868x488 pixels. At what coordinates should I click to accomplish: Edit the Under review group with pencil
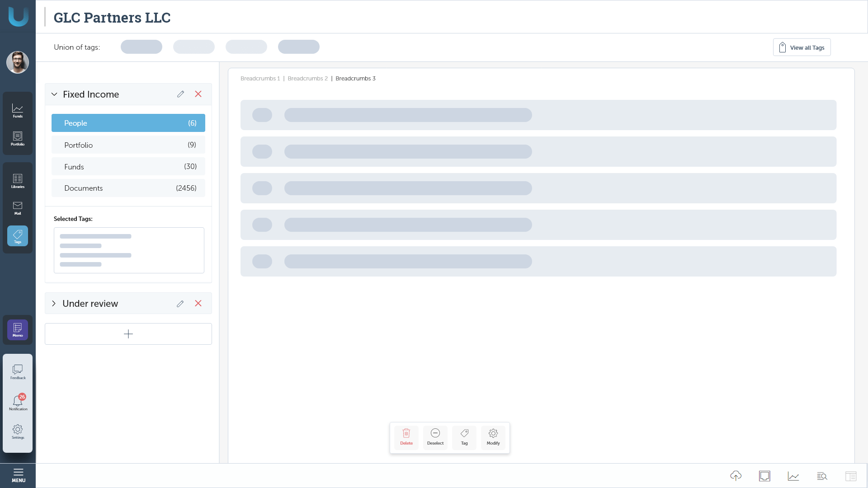point(180,304)
